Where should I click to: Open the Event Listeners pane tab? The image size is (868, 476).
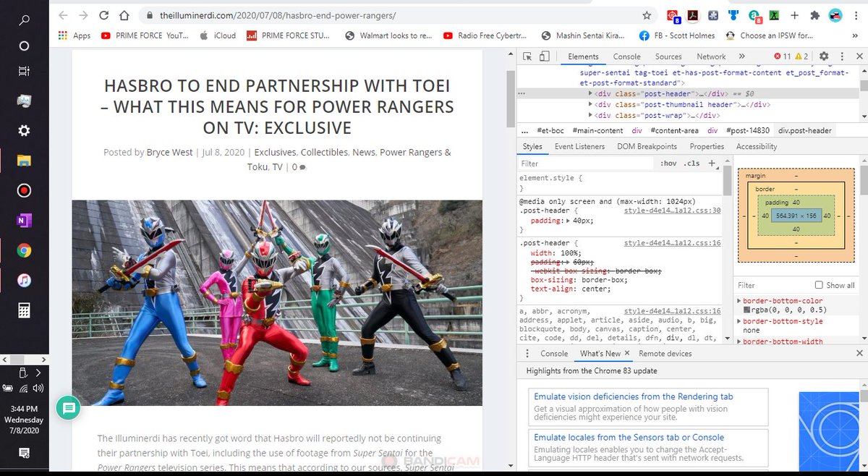[579, 146]
